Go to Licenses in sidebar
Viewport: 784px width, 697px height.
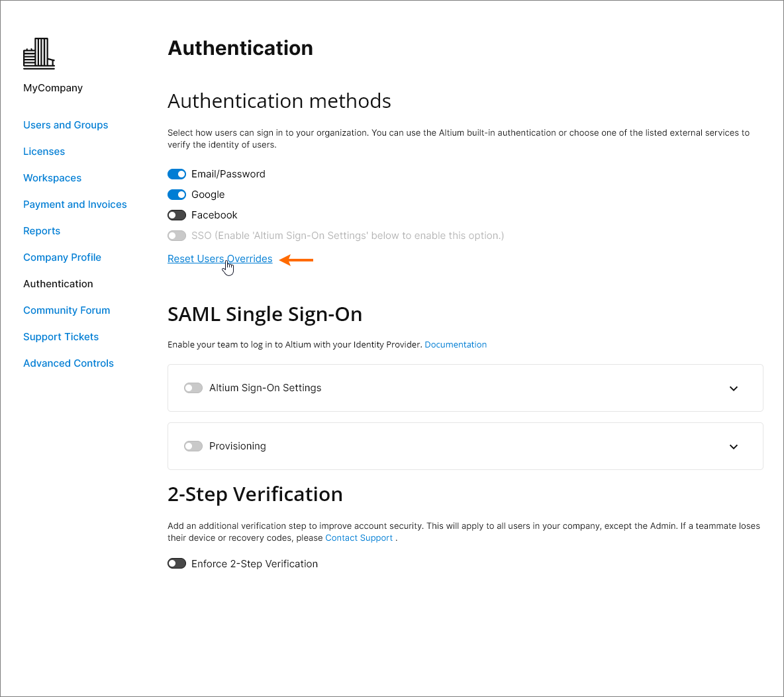44,152
